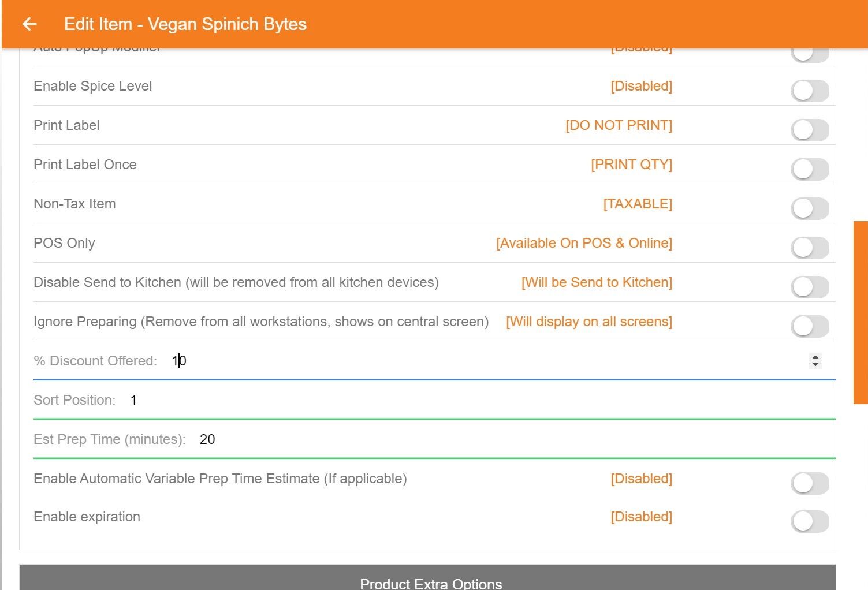Click the back arrow icon
The height and width of the screenshot is (590, 868).
coord(29,24)
